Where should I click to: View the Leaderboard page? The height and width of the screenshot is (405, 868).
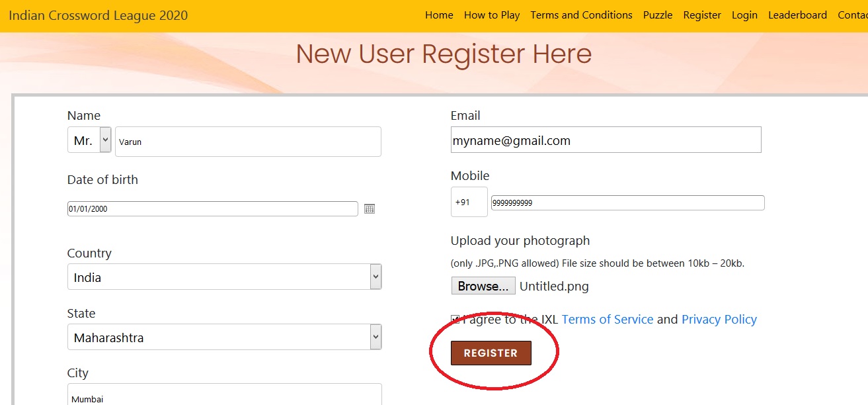click(x=797, y=15)
